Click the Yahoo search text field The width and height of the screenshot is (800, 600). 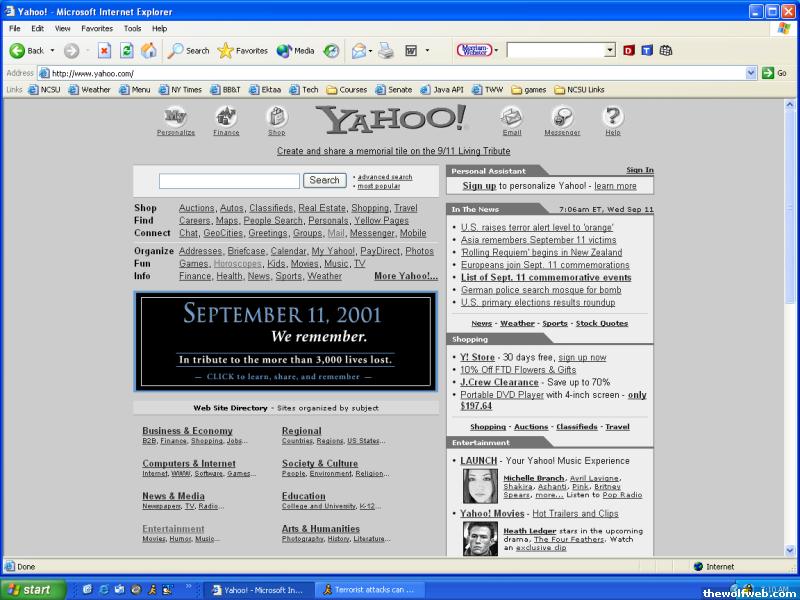(x=229, y=181)
